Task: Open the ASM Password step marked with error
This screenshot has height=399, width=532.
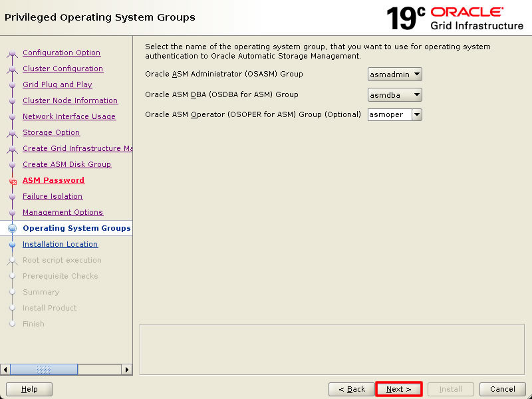Action: click(53, 180)
